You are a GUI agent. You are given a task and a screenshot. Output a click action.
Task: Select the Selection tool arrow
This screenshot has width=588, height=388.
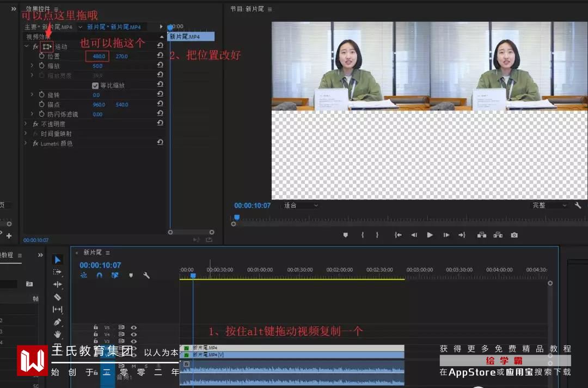click(x=57, y=260)
